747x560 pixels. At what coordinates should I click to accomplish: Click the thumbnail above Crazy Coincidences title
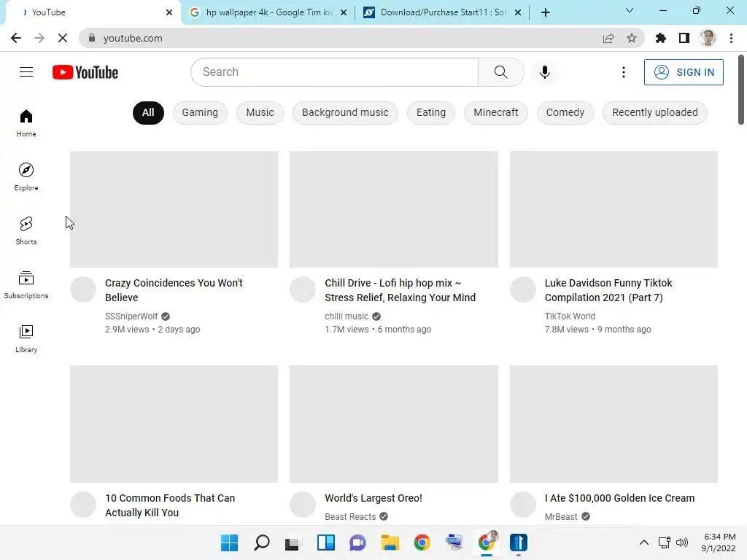point(174,209)
